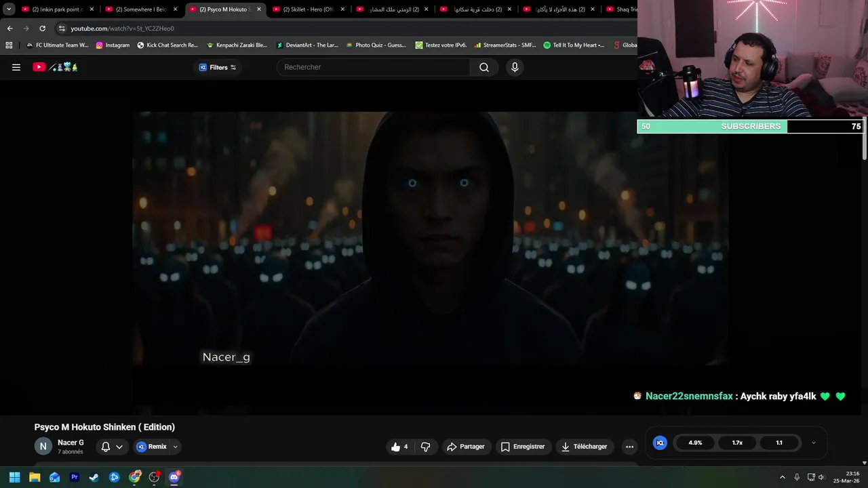868x488 pixels.
Task: Click the system tray volume icon
Action: 821,477
